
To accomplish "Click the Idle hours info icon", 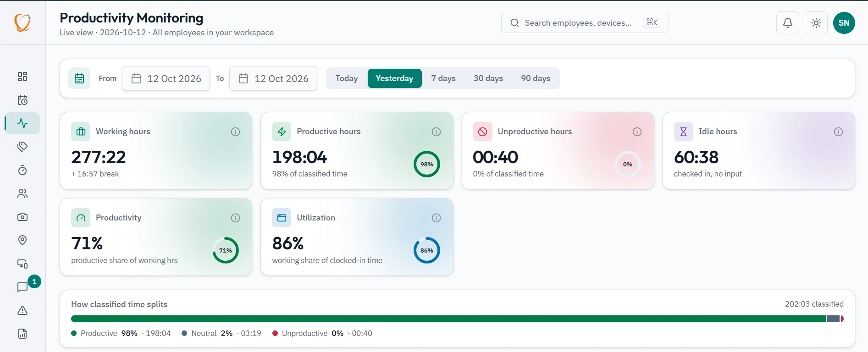I will coord(838,132).
